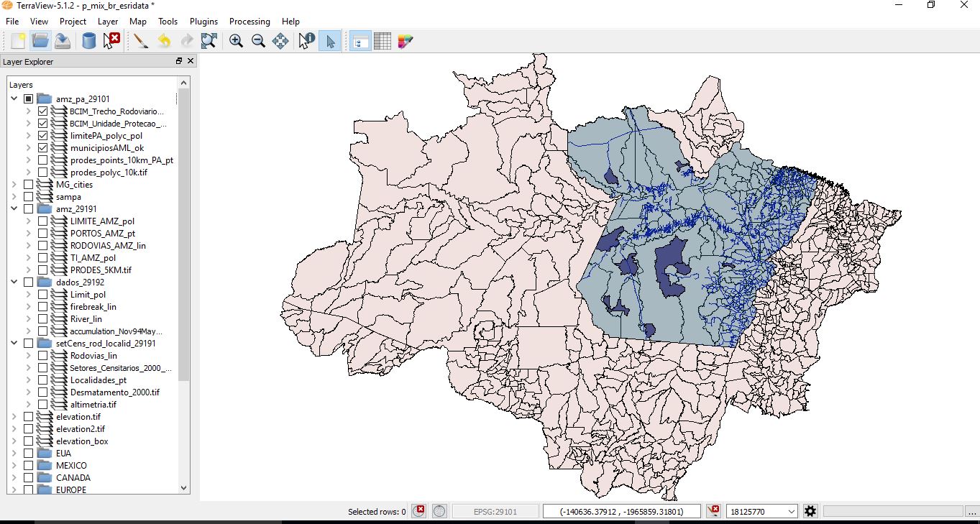The width and height of the screenshot is (980, 524).
Task: Enable the prodes_points_10km_PA_pt layer checkbox
Action: [x=43, y=160]
